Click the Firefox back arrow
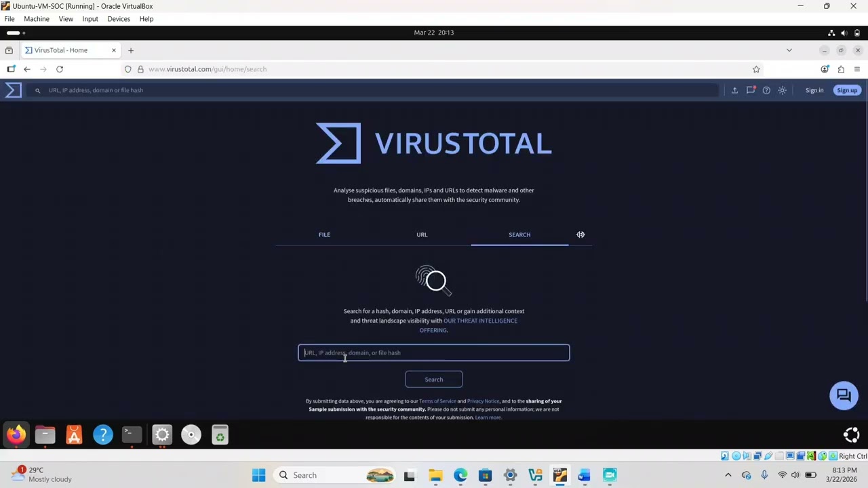The image size is (868, 488). (x=27, y=69)
